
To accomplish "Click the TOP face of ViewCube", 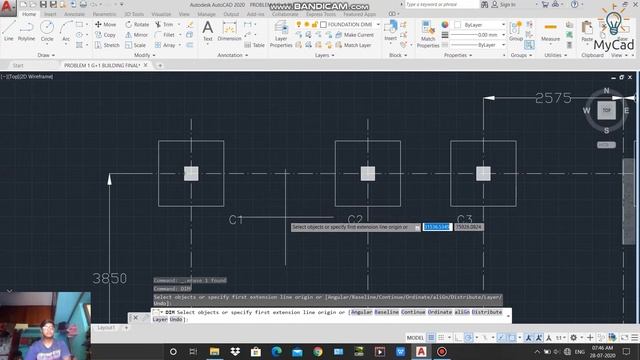I will (x=606, y=110).
